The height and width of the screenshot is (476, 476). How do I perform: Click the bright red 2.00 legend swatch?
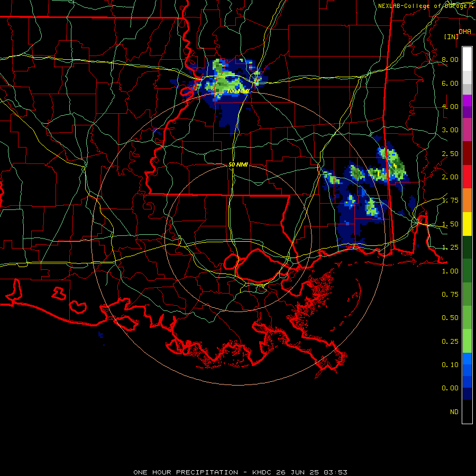click(467, 177)
